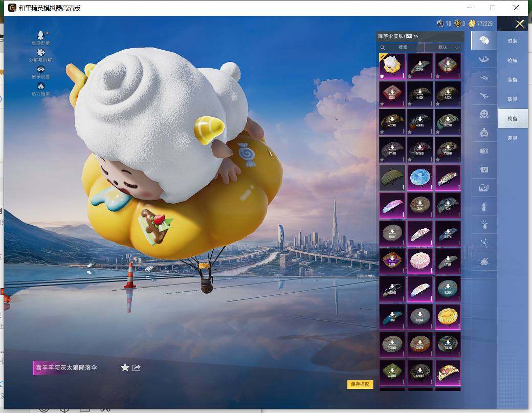Click the 降落伞皮肤 (153) panel header
The image size is (532, 413).
tap(420, 36)
